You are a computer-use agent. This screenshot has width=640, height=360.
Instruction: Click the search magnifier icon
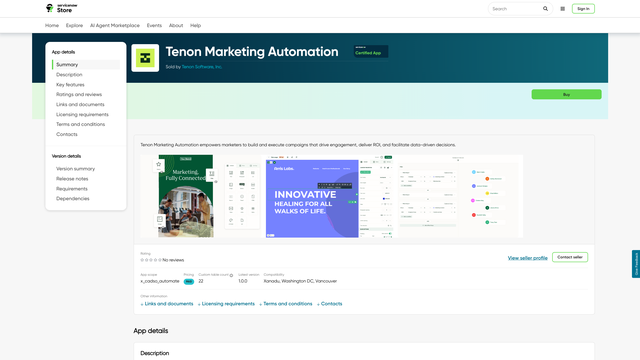click(545, 9)
